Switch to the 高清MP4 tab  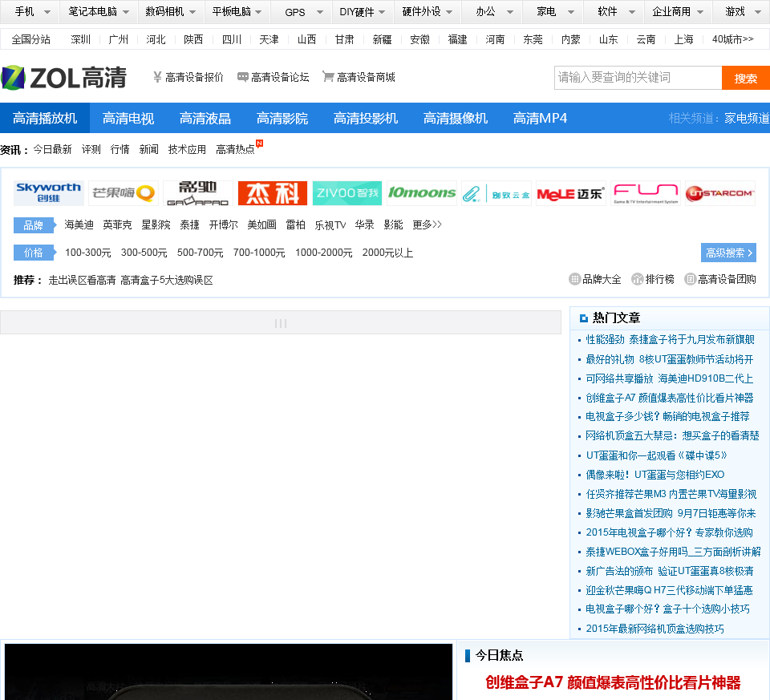[540, 118]
